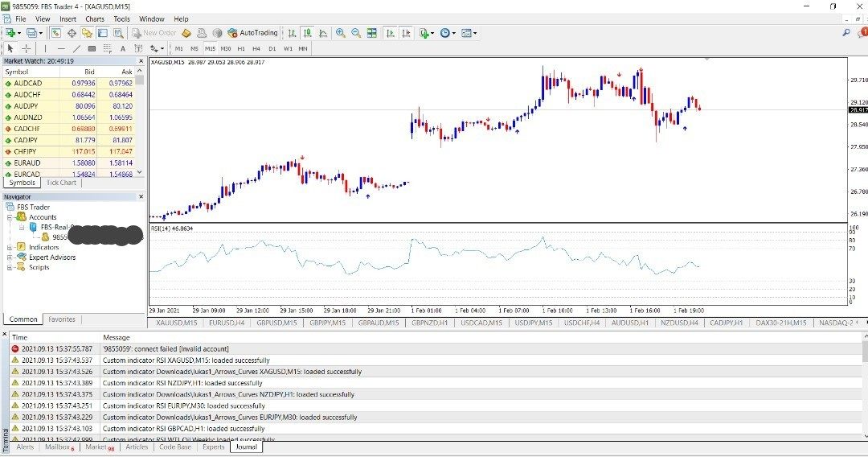
Task: Open the Charts menu
Action: coord(95,19)
